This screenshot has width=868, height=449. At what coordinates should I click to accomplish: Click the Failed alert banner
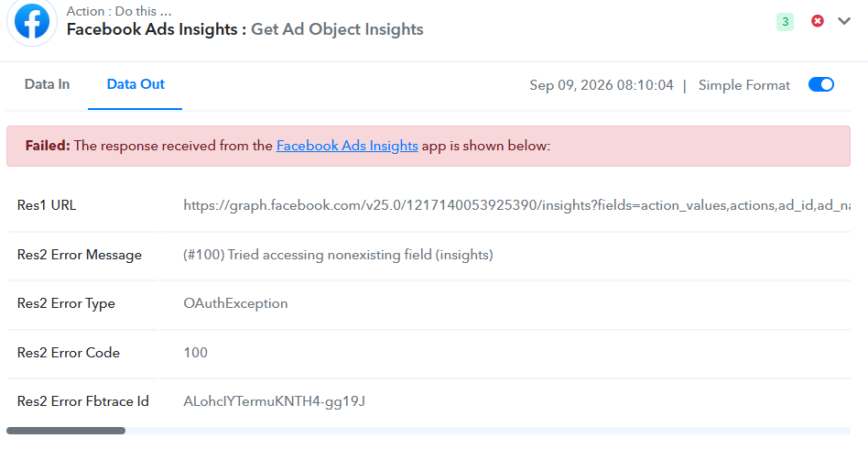(x=429, y=146)
